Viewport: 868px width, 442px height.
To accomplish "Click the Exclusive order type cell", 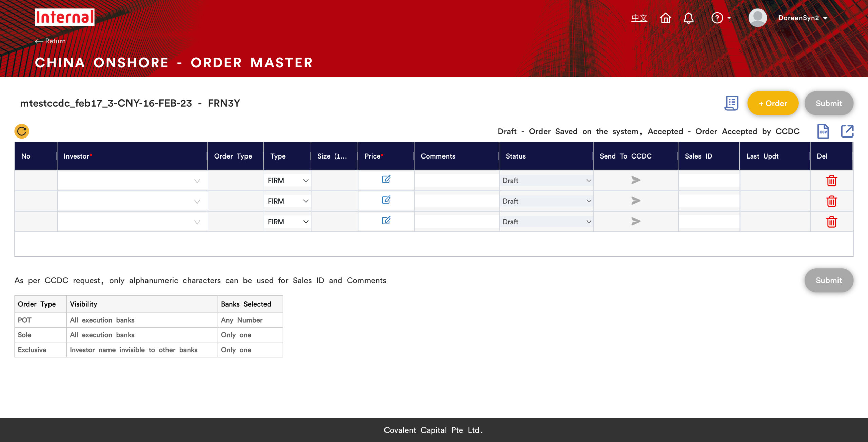I will click(x=40, y=350).
